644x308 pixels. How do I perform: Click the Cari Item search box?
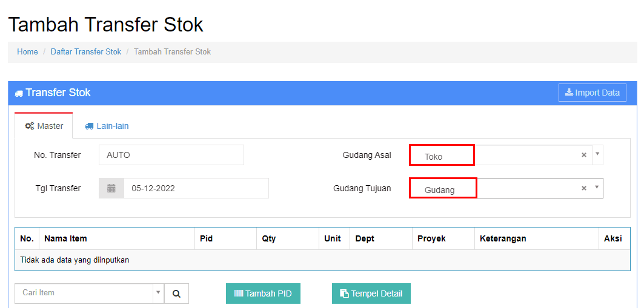(x=84, y=293)
